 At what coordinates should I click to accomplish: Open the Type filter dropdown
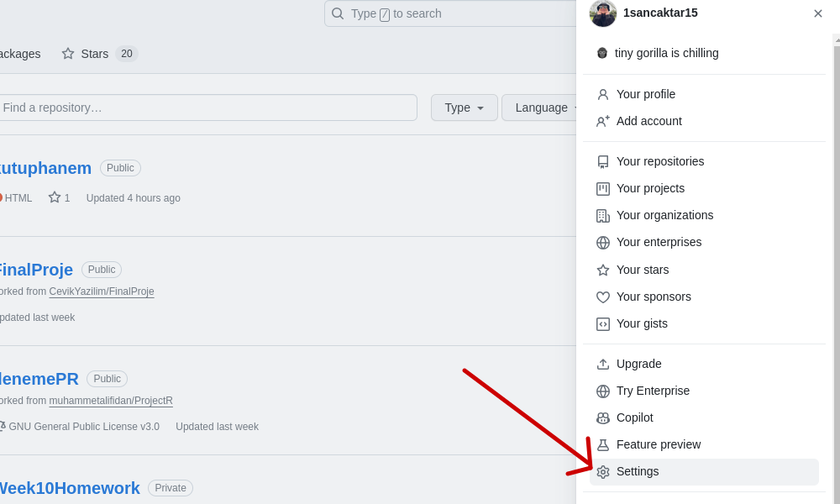tap(464, 108)
